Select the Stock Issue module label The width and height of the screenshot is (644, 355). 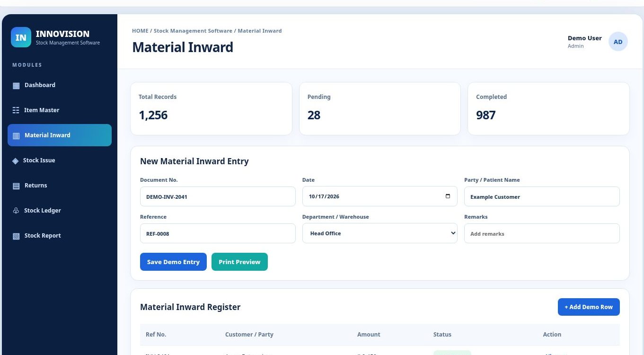tap(39, 160)
